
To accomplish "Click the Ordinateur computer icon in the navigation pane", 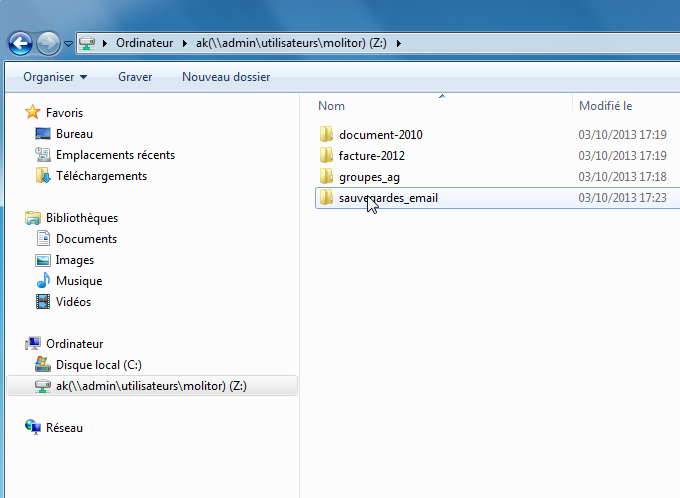I will coord(33,343).
